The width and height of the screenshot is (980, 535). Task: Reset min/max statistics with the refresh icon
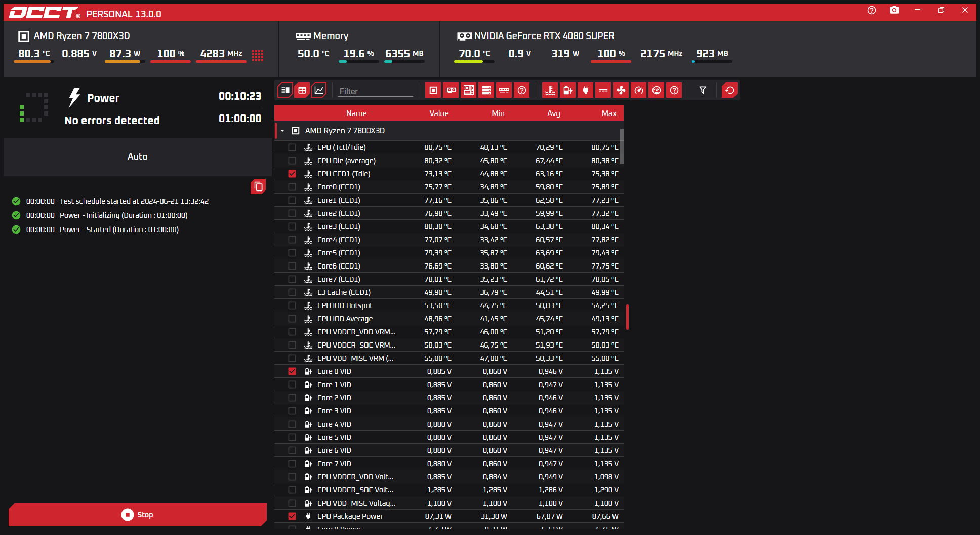(x=730, y=90)
